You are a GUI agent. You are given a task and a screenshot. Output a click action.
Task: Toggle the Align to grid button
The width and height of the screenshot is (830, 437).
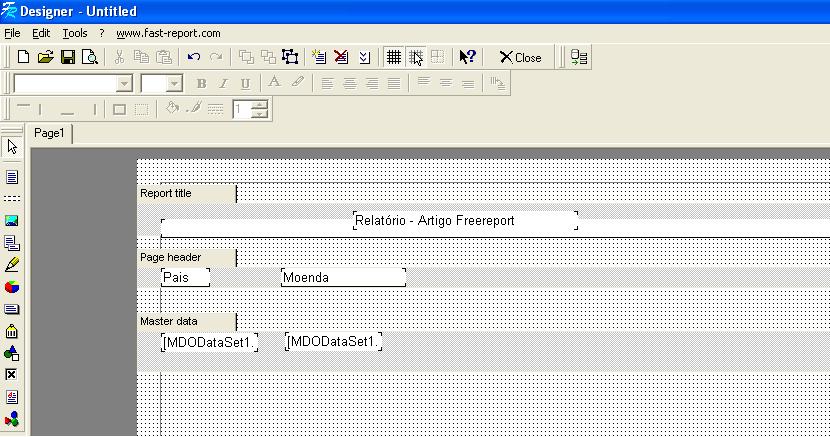[x=416, y=57]
